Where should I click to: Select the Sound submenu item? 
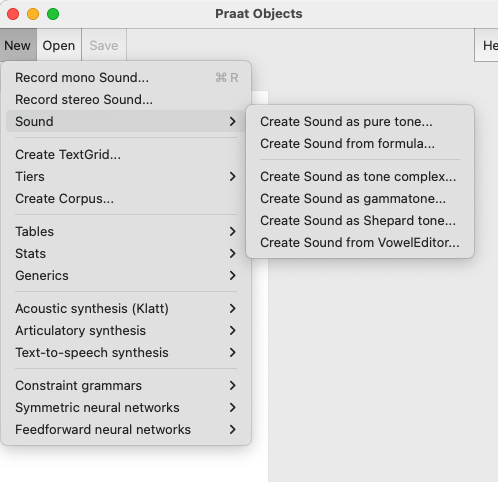click(x=126, y=122)
